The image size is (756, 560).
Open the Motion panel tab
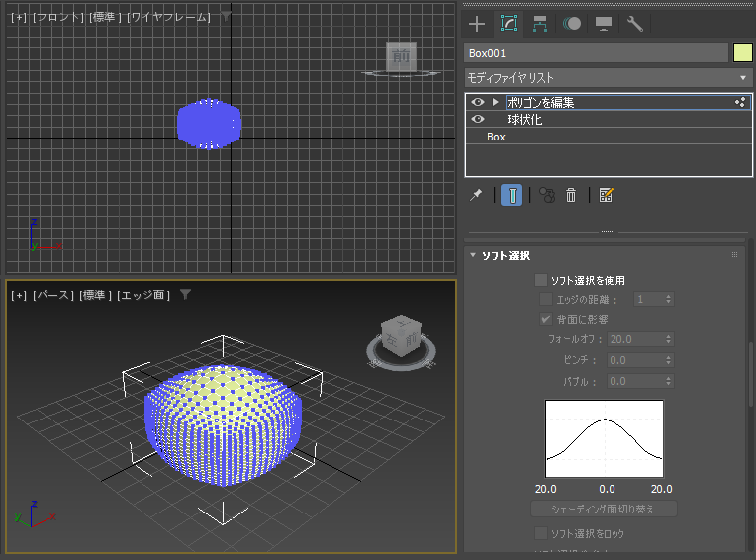(x=572, y=24)
